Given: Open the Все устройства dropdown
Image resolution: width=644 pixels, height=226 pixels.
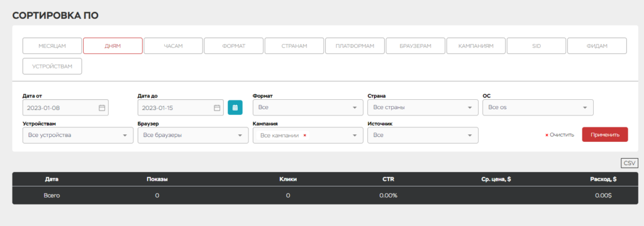Looking at the screenshot, I should pyautogui.click(x=78, y=135).
